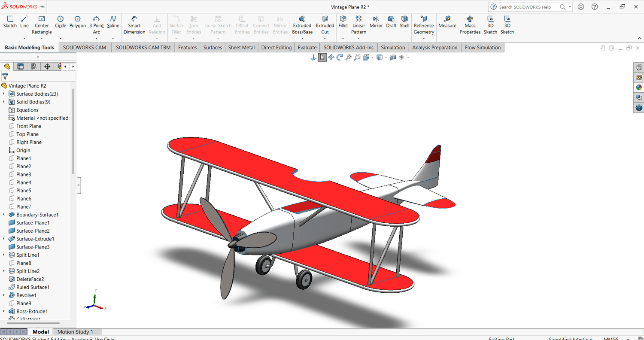644x340 pixels.
Task: Toggle the Select cursor tool
Action: [322, 58]
